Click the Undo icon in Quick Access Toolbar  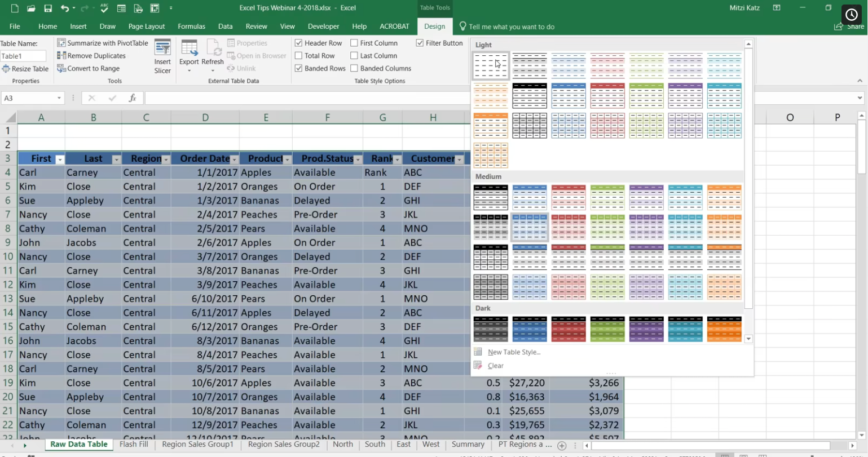coord(62,7)
